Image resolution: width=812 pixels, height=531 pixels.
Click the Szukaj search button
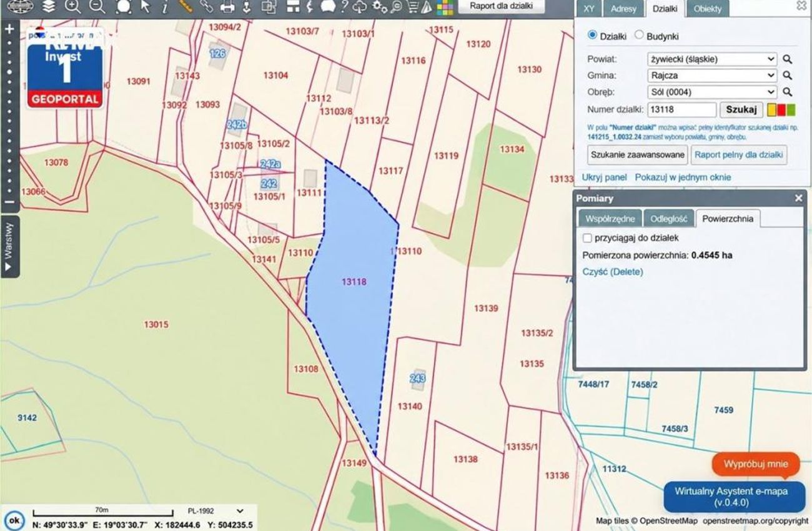(741, 110)
